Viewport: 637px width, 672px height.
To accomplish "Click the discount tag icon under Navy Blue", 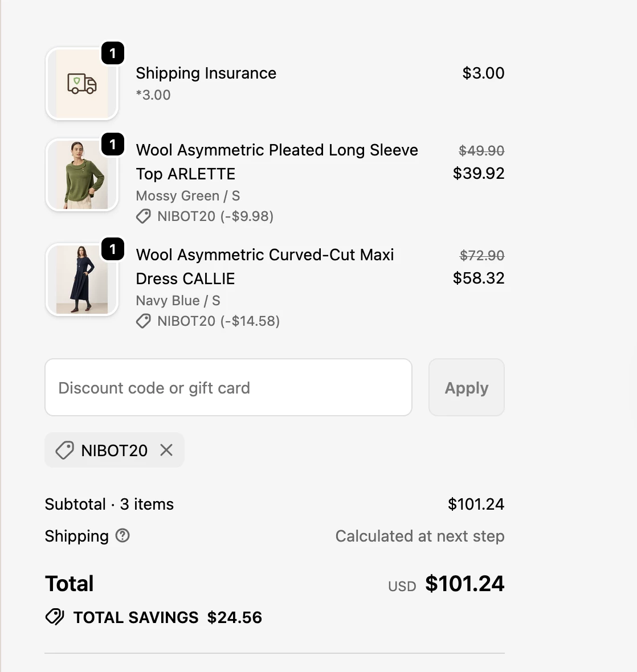I will pyautogui.click(x=144, y=321).
